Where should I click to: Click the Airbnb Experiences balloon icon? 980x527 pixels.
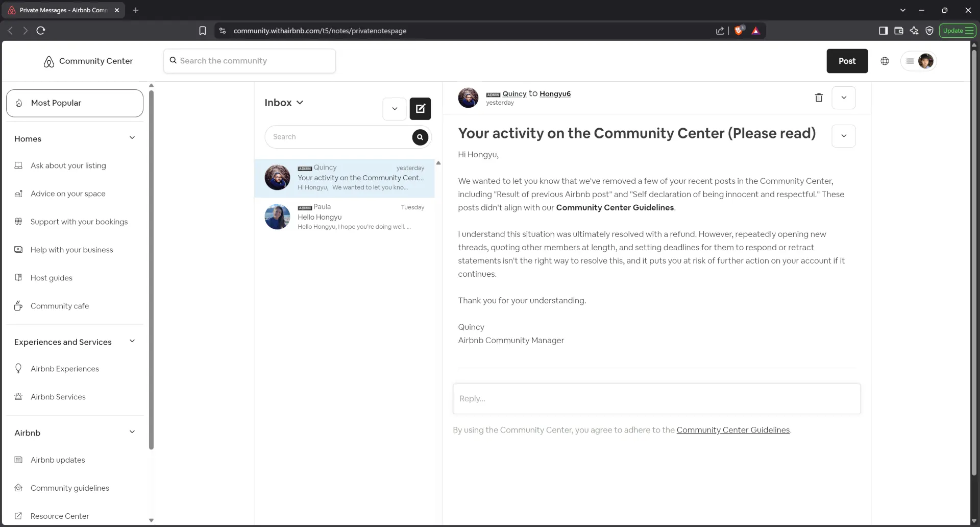click(18, 368)
